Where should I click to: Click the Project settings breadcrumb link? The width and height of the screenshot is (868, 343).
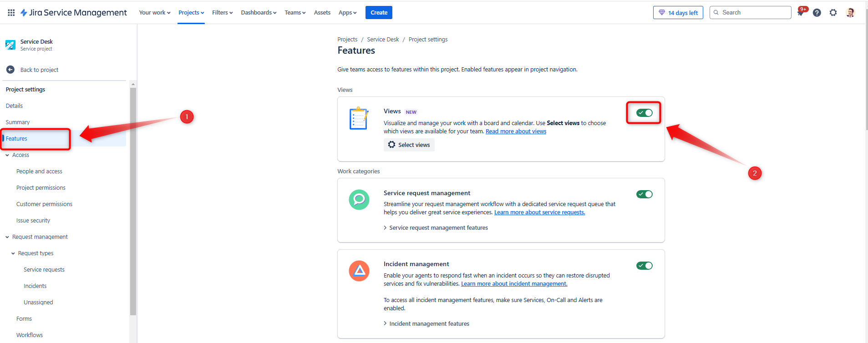(428, 40)
